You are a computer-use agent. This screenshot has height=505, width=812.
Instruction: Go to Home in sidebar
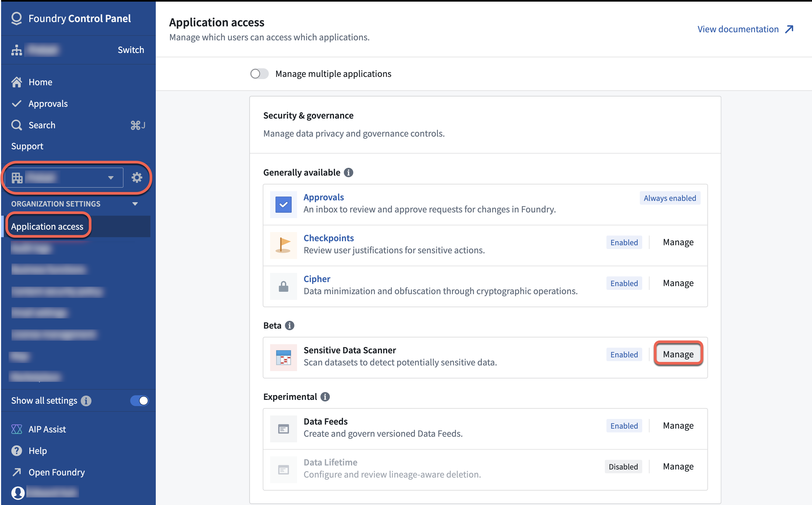40,82
